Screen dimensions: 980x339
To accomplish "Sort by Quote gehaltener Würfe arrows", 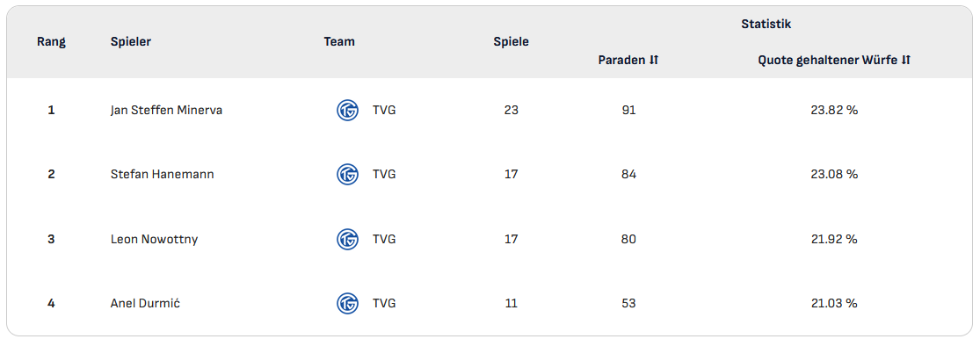I will [906, 61].
